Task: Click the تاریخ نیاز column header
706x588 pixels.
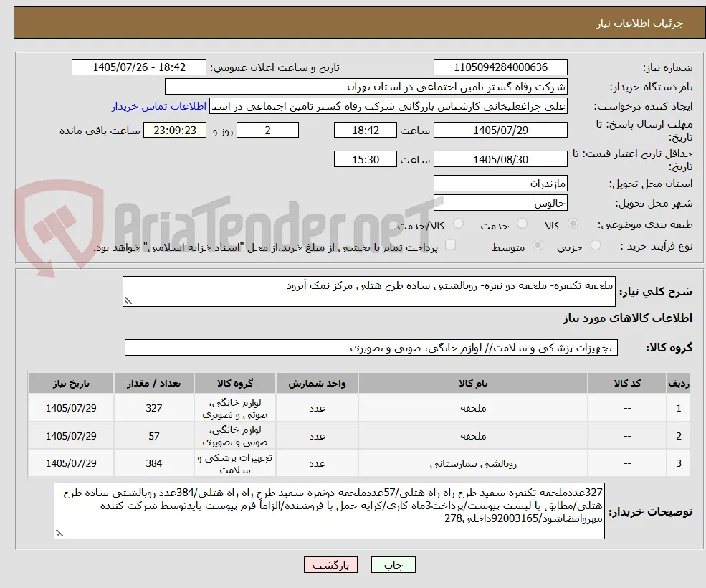Action: tap(71, 384)
